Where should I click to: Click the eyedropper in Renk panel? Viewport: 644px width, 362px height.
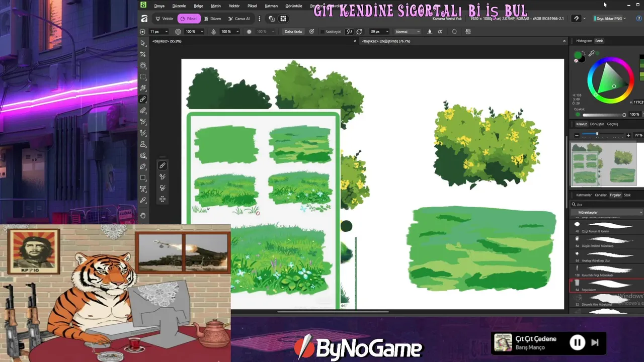pyautogui.click(x=592, y=53)
